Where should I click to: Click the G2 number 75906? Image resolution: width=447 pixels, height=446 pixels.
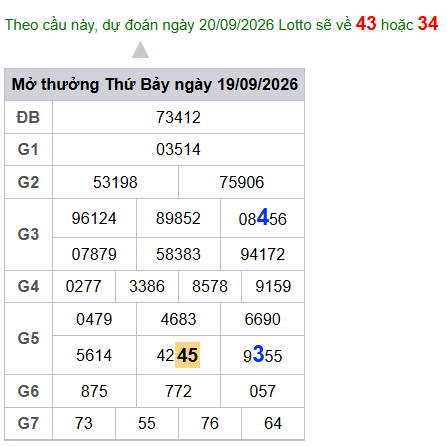coord(242,182)
